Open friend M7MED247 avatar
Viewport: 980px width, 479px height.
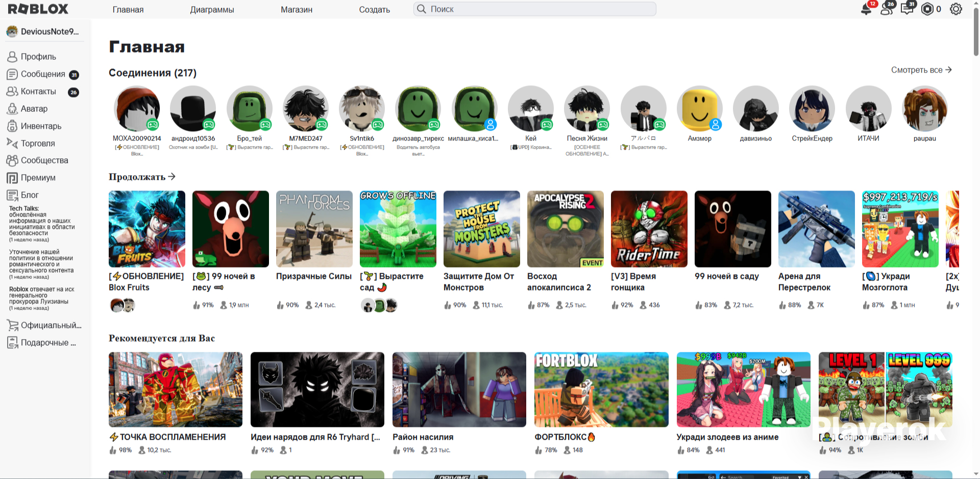coord(306,109)
